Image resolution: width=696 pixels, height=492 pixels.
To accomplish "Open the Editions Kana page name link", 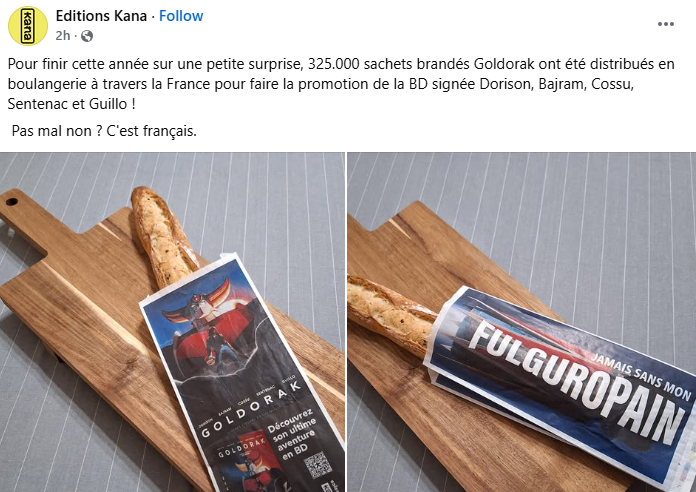I will pos(101,16).
